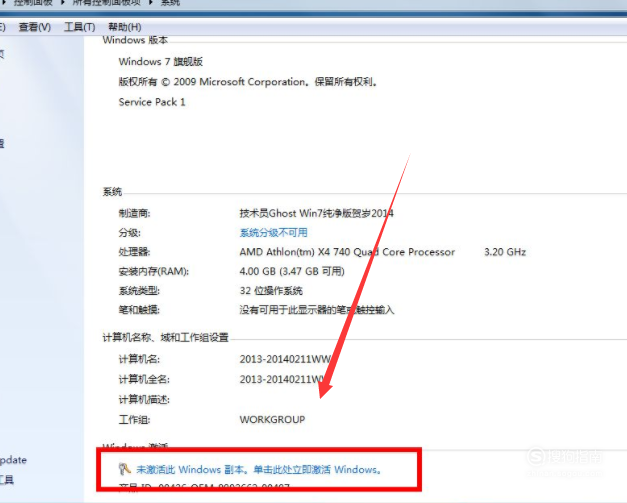Click the 分级 label
The height and width of the screenshot is (503, 627).
pos(130,233)
